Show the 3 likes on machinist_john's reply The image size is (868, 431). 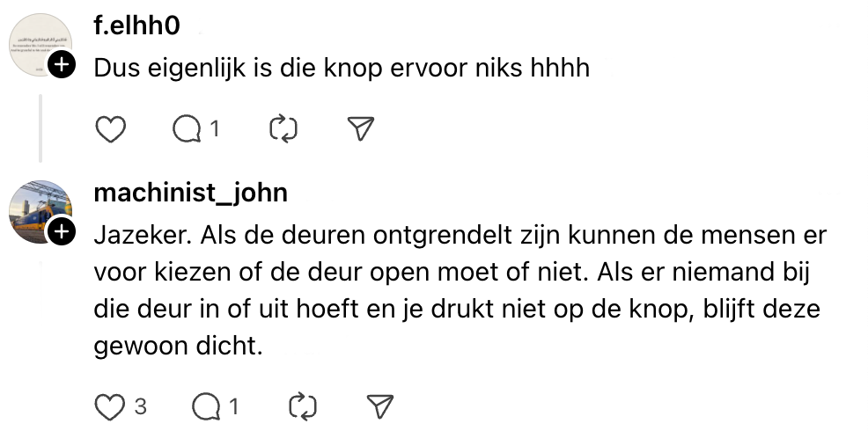[140, 406]
